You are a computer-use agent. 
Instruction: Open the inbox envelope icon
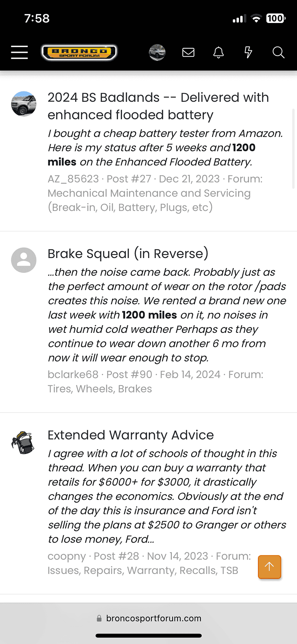188,52
